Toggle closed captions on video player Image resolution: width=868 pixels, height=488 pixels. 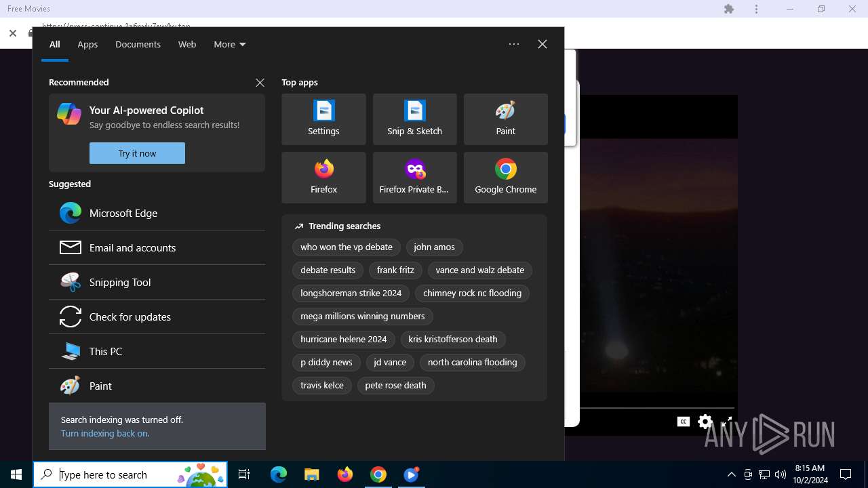click(x=684, y=422)
